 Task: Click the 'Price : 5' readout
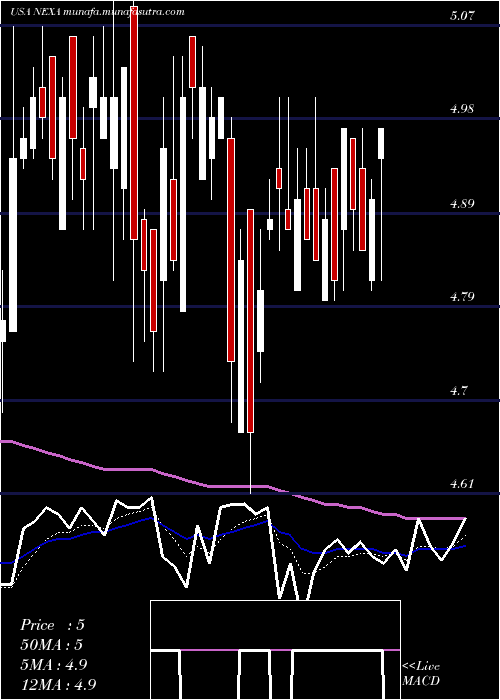point(52,625)
